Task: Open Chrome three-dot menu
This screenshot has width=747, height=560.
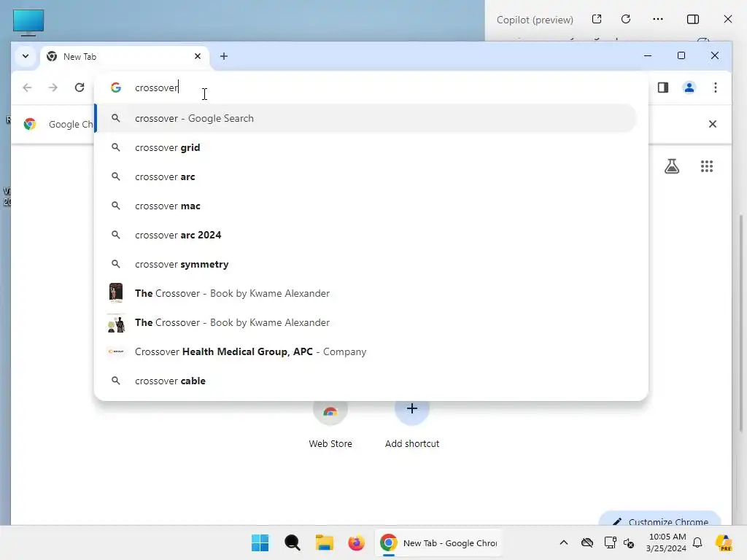Action: (715, 87)
